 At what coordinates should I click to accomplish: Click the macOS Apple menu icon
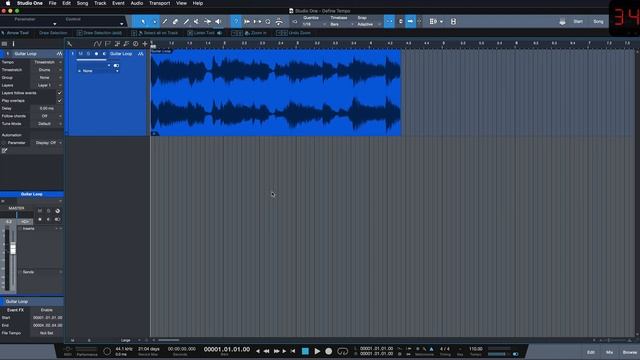[x=8, y=3]
